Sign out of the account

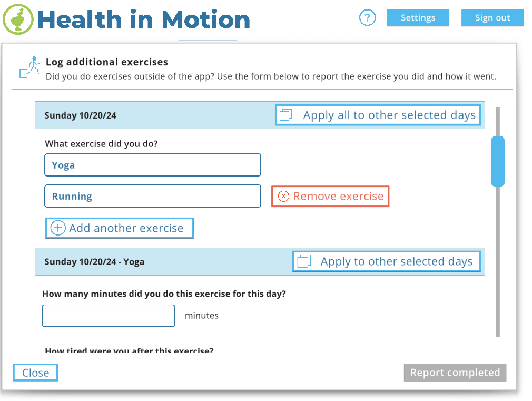coord(492,18)
